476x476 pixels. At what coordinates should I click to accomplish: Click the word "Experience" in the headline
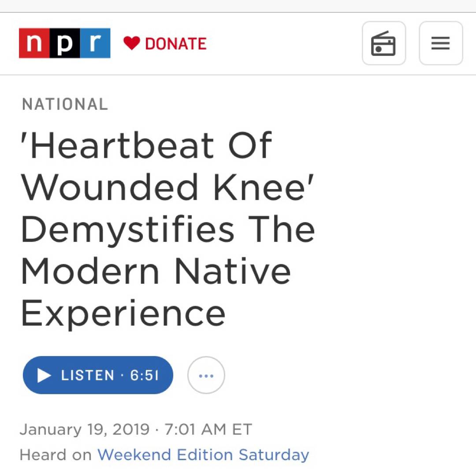click(x=123, y=313)
